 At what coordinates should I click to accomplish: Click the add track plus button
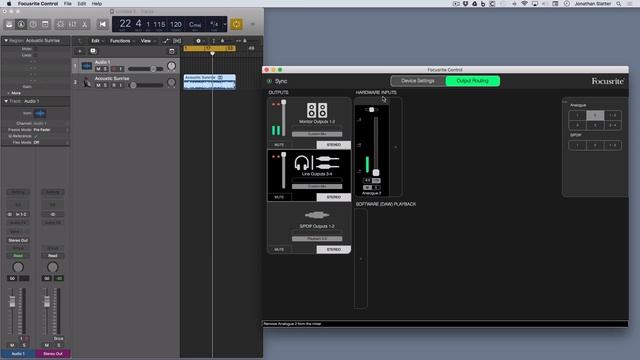pyautogui.click(x=80, y=51)
